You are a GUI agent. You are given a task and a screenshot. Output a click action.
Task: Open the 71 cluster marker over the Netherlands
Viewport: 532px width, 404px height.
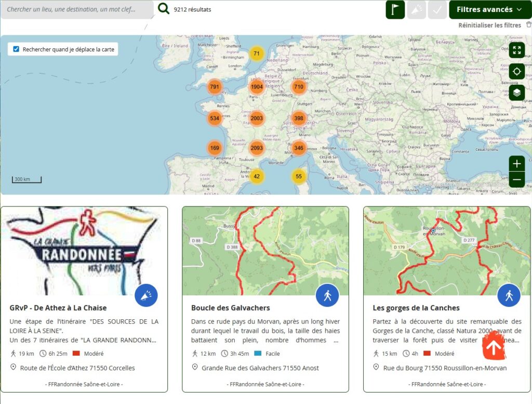pyautogui.click(x=257, y=54)
